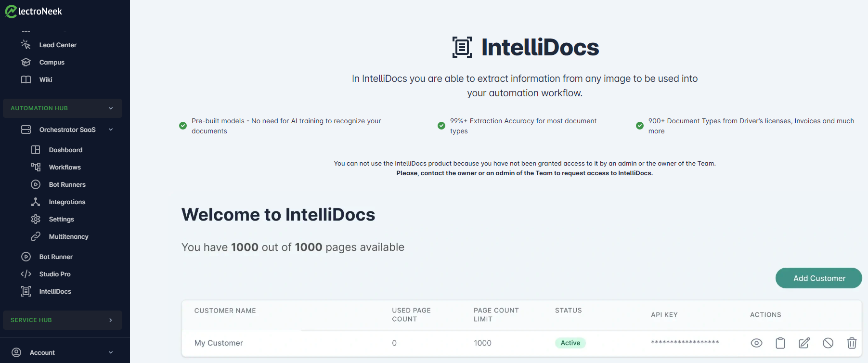
Task: Click page count limit value 1000
Action: 482,343
